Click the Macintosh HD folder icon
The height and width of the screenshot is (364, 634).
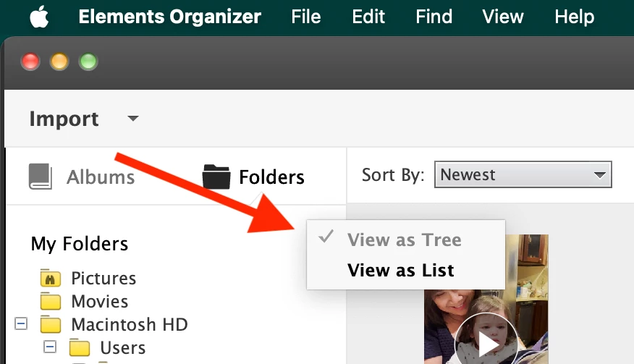coord(51,324)
